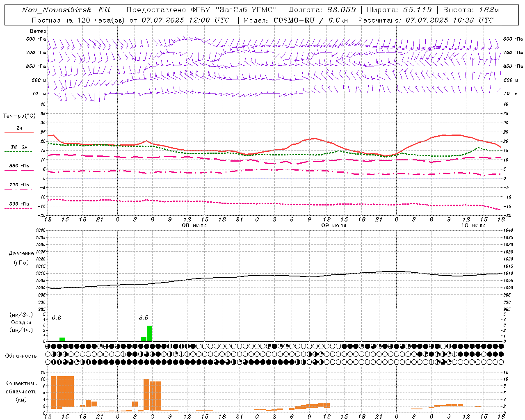The image size is (525, 420).
Task: Select the 'Долгота: 83.059' longitude value
Action: [x=322, y=10]
